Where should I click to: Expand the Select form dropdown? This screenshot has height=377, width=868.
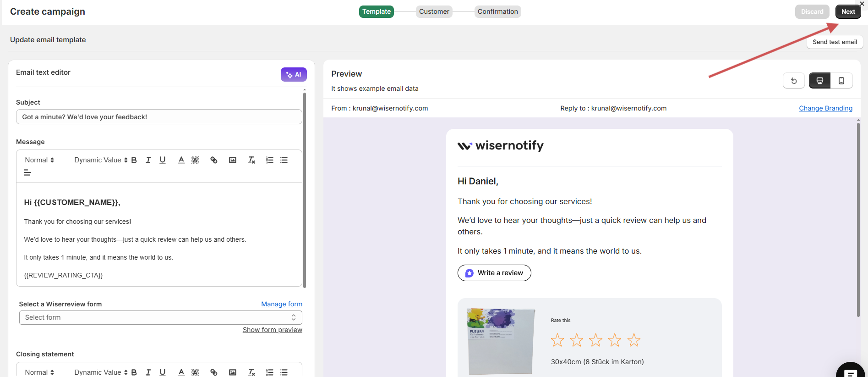(x=160, y=317)
